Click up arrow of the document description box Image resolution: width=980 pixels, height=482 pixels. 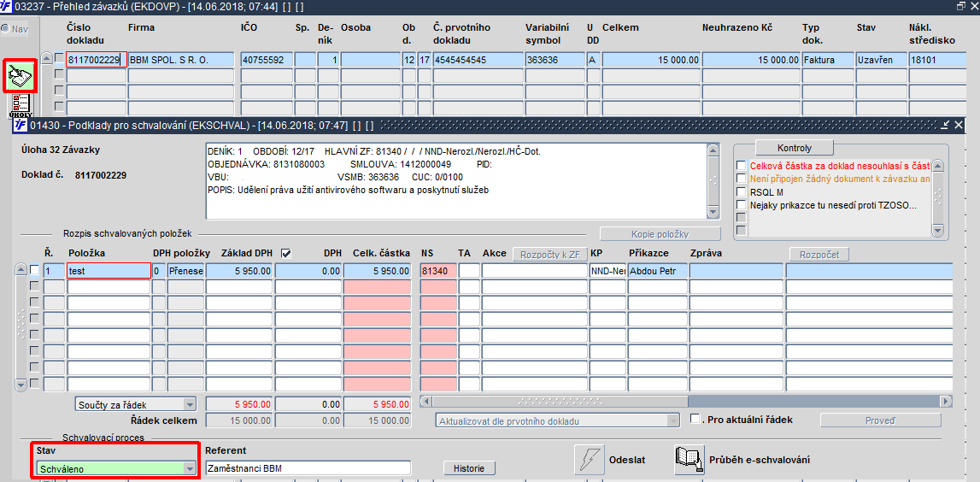[713, 150]
